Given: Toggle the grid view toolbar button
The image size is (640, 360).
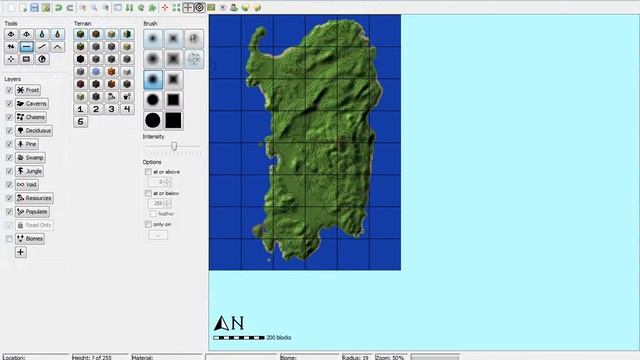Looking at the screenshot, I should click(188, 7).
